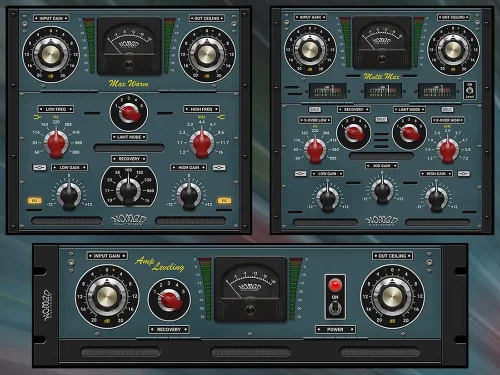Click the Max Warm Limit Mode red selector
The width and height of the screenshot is (500, 375).
[129, 113]
